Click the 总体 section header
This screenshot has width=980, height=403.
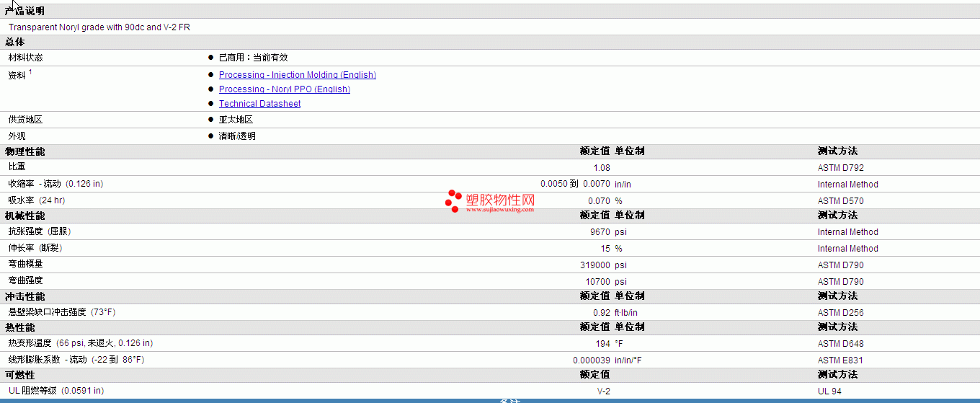click(x=14, y=43)
